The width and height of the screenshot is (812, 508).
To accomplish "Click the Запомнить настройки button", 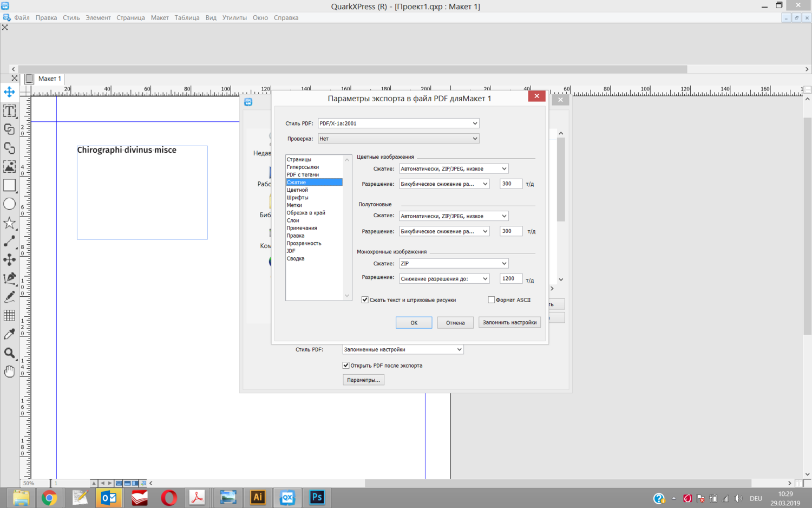I will [509, 323].
